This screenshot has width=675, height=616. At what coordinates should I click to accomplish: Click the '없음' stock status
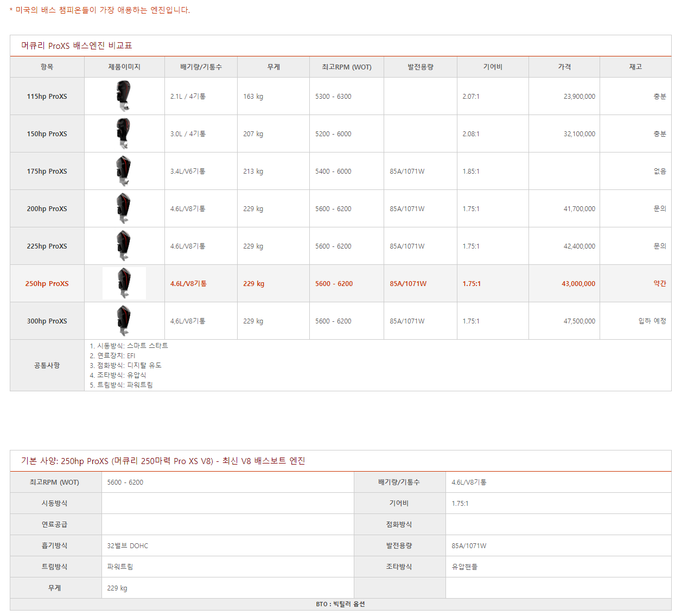[660, 171]
